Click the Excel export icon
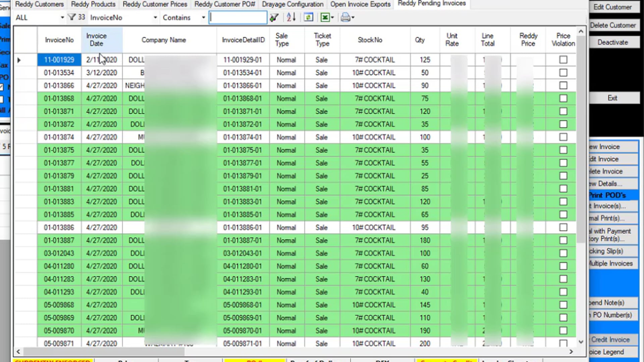 (325, 17)
